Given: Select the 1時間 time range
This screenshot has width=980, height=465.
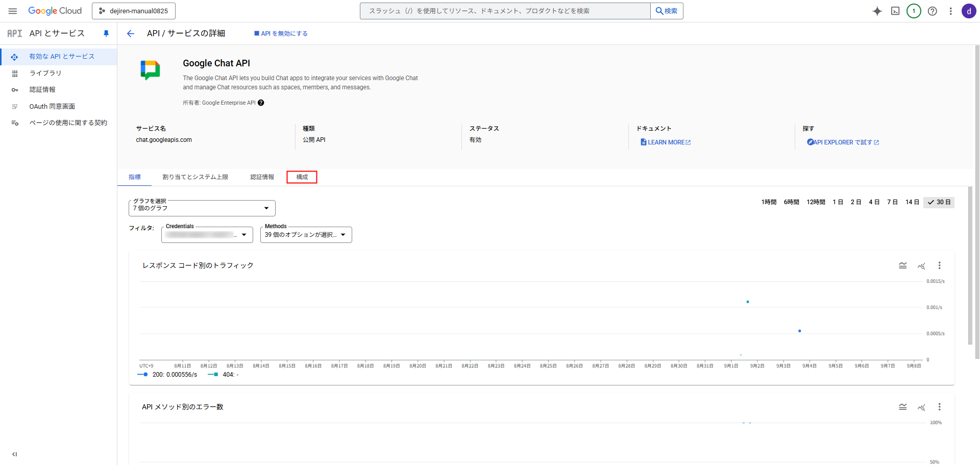Looking at the screenshot, I should [769, 202].
